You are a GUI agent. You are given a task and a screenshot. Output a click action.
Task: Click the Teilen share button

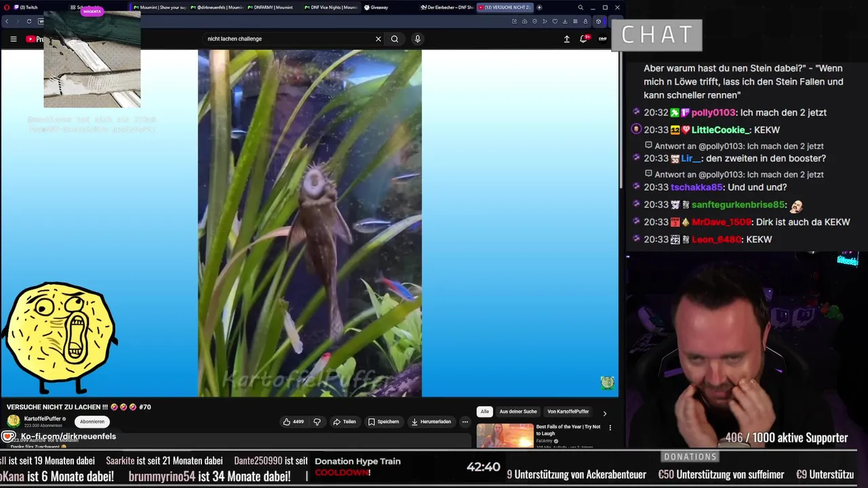point(344,422)
